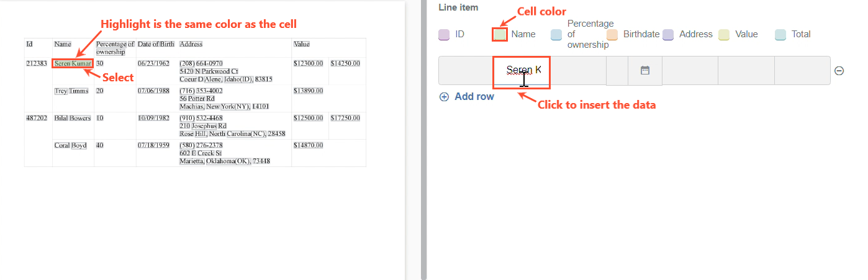Select the 487202 Id value in table
Image resolution: width=868 pixels, height=280 pixels.
point(37,118)
